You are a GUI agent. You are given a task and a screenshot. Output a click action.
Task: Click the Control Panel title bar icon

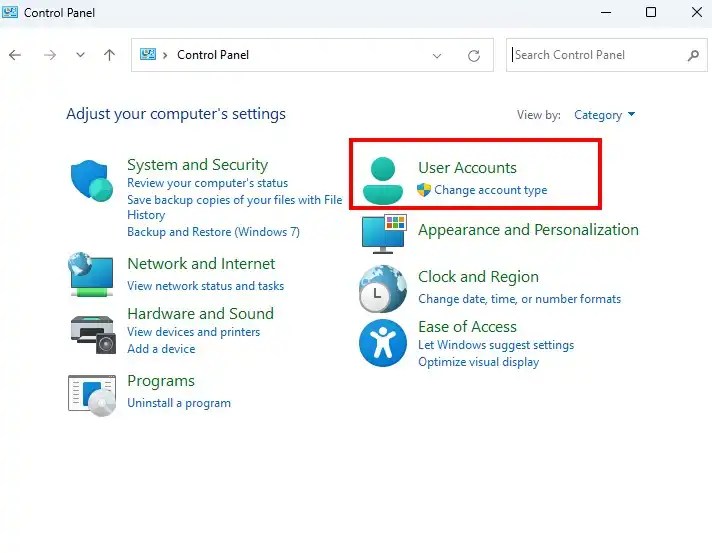click(x=10, y=12)
